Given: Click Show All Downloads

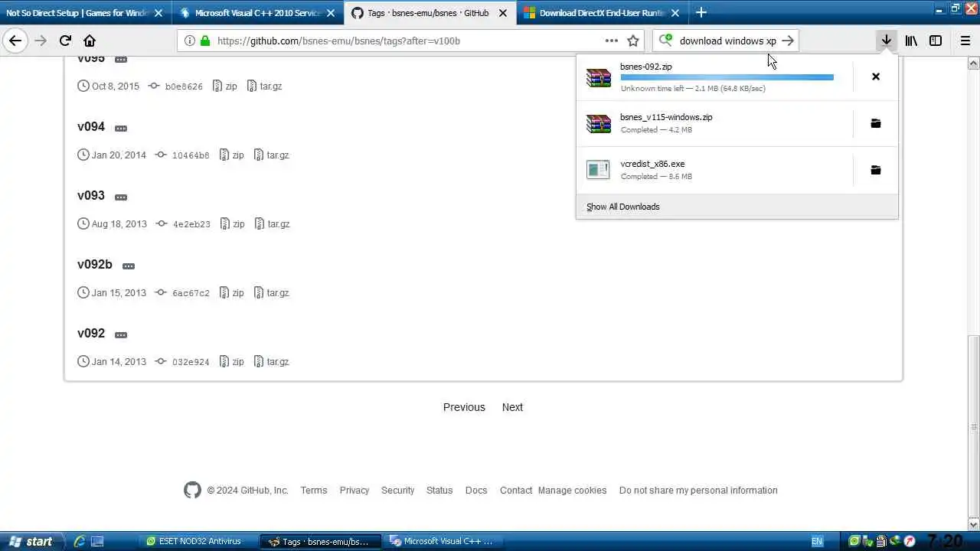Looking at the screenshot, I should 623,207.
